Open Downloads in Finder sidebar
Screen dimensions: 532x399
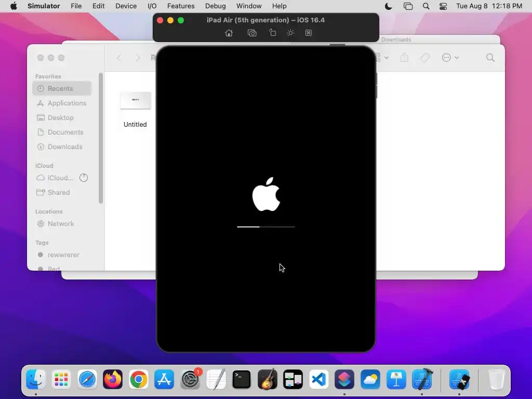(x=62, y=147)
